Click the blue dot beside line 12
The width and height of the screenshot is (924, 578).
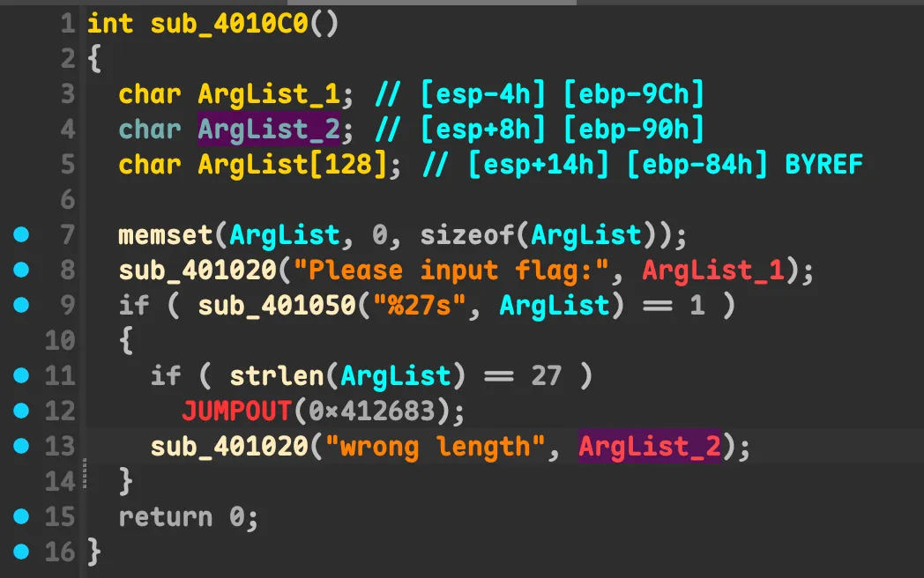[21, 411]
